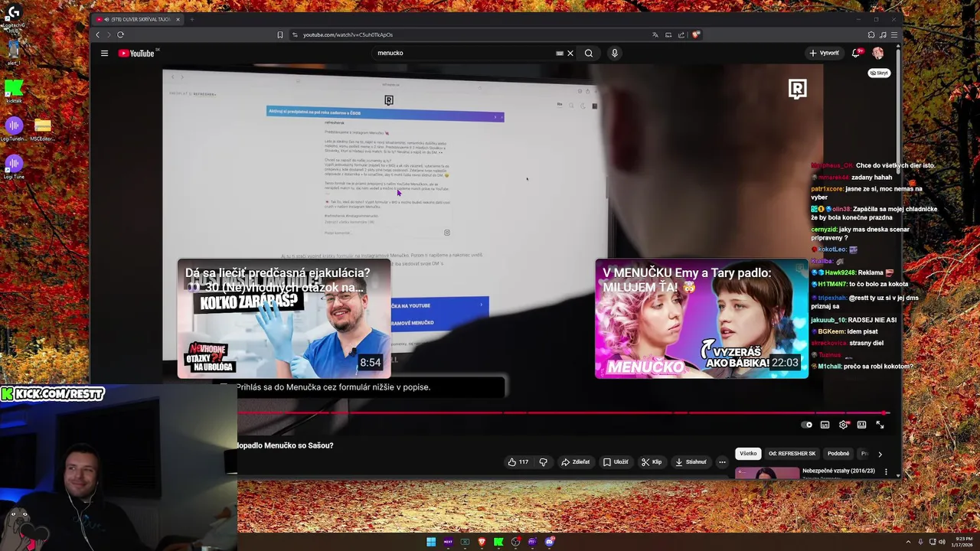Open the on-screen keyboard in the search box
The image size is (980, 551).
point(560,53)
